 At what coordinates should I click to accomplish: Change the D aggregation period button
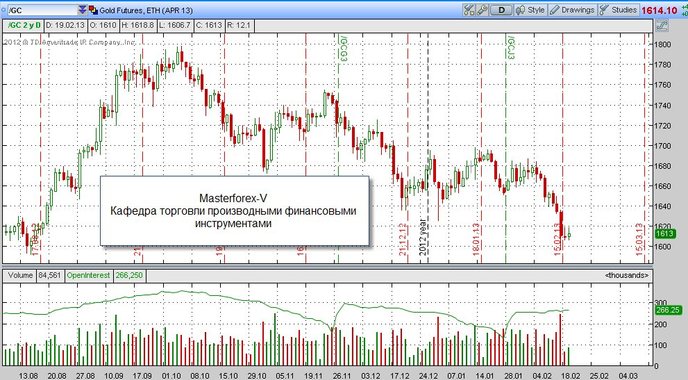(x=501, y=10)
